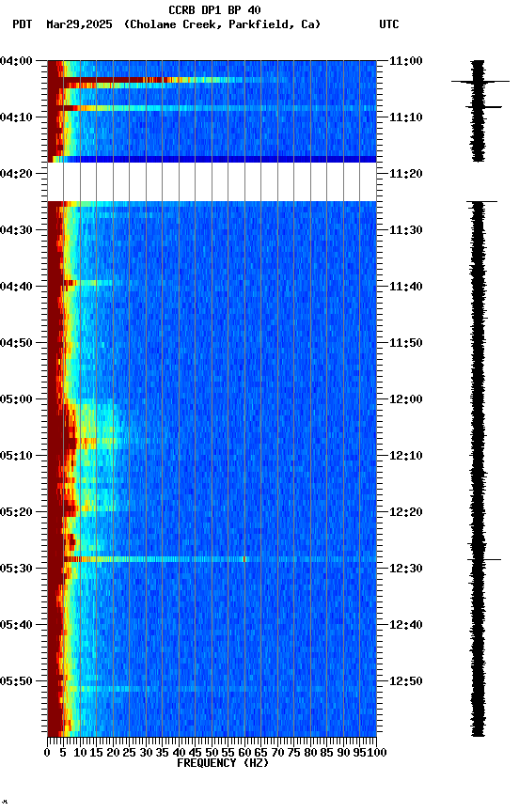519x812 pixels.
Task: Click the '04:10' PDT time label
Action: (16, 117)
